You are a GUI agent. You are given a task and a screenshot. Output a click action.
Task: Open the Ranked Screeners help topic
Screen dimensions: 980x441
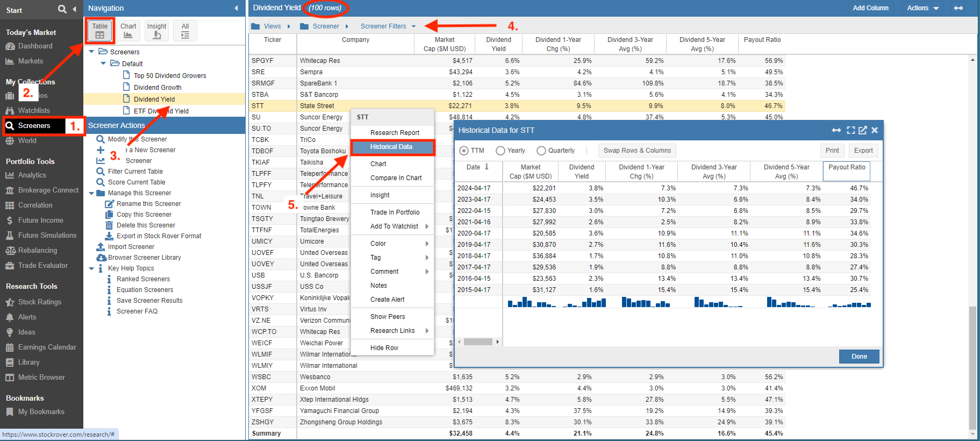(143, 279)
